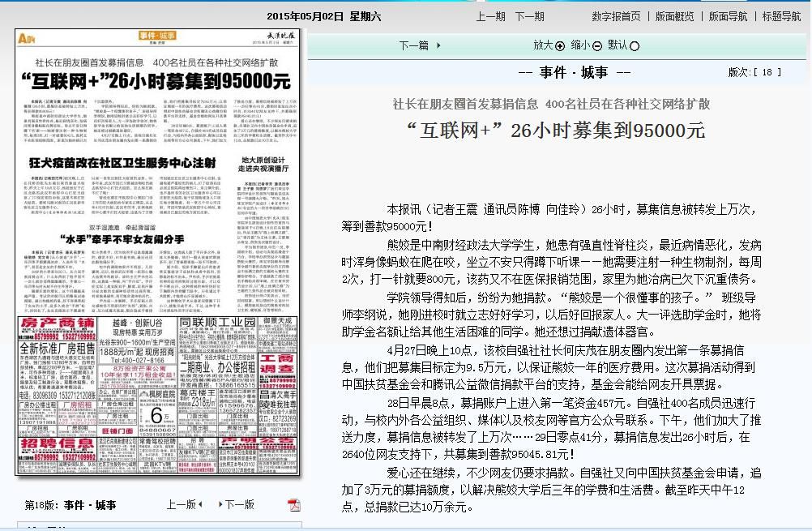Click the 下一篇 next article link
Screen dimensions: 812x531
pos(413,46)
